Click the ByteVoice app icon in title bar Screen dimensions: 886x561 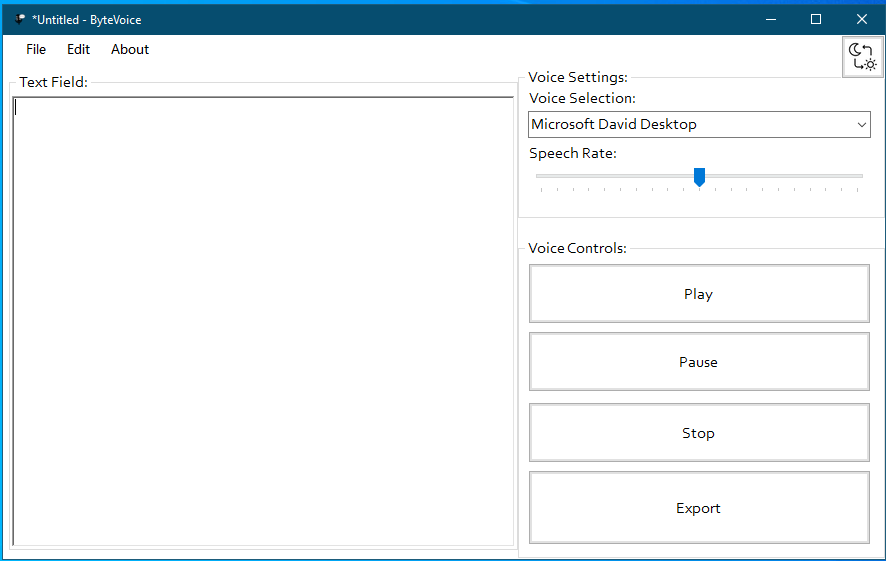pos(20,19)
